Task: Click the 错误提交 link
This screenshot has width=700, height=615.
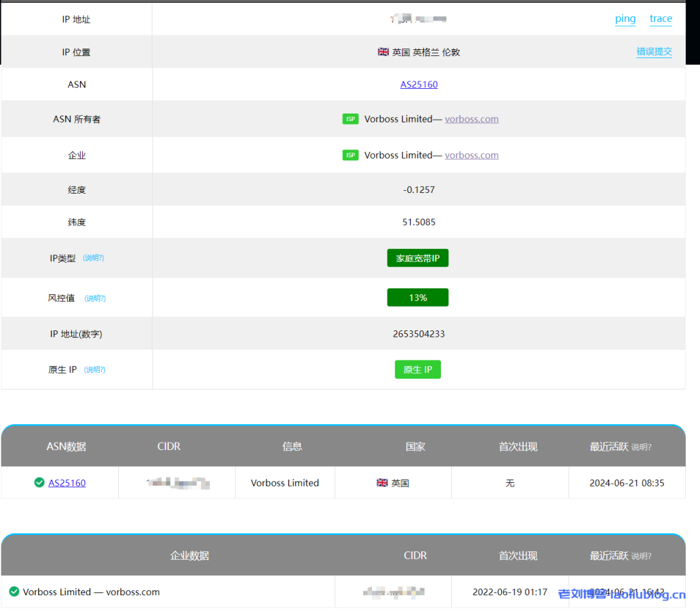Action: point(654,51)
